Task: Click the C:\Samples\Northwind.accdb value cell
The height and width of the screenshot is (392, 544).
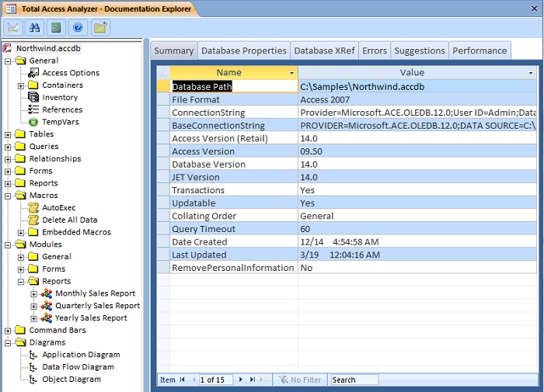Action: [417, 87]
